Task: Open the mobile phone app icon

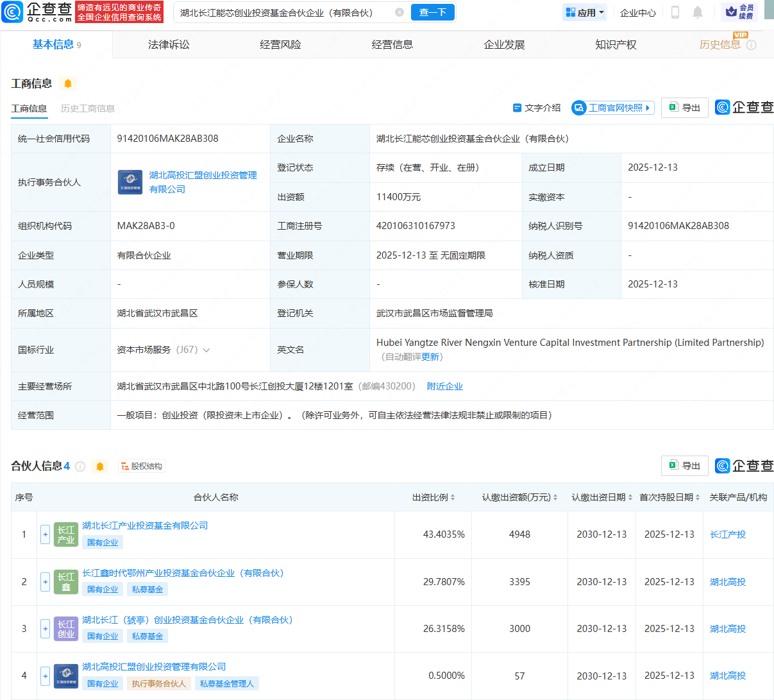Action: 675,12
